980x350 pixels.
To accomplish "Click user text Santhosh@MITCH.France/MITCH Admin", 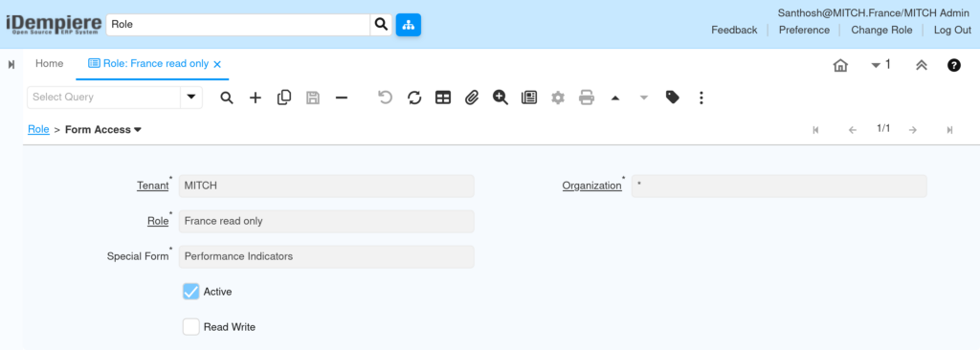I will pyautogui.click(x=874, y=13).
